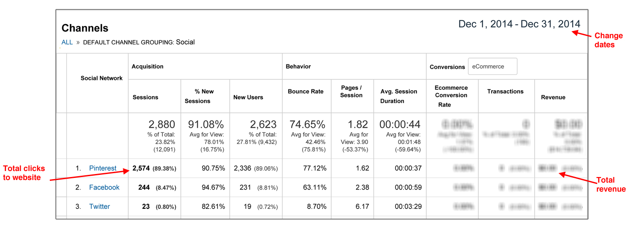
Task: Click Pinterest's 2,574 sessions value
Action: tap(141, 168)
